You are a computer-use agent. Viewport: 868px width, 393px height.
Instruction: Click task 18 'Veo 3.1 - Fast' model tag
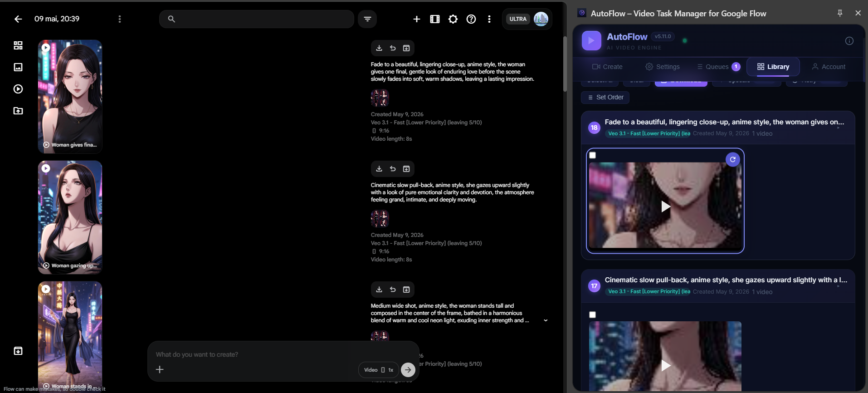click(x=649, y=133)
